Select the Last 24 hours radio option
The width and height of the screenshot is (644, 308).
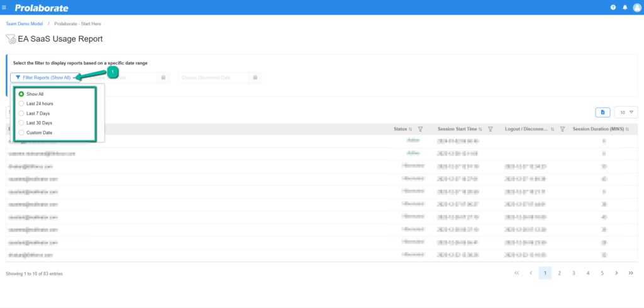(21, 104)
